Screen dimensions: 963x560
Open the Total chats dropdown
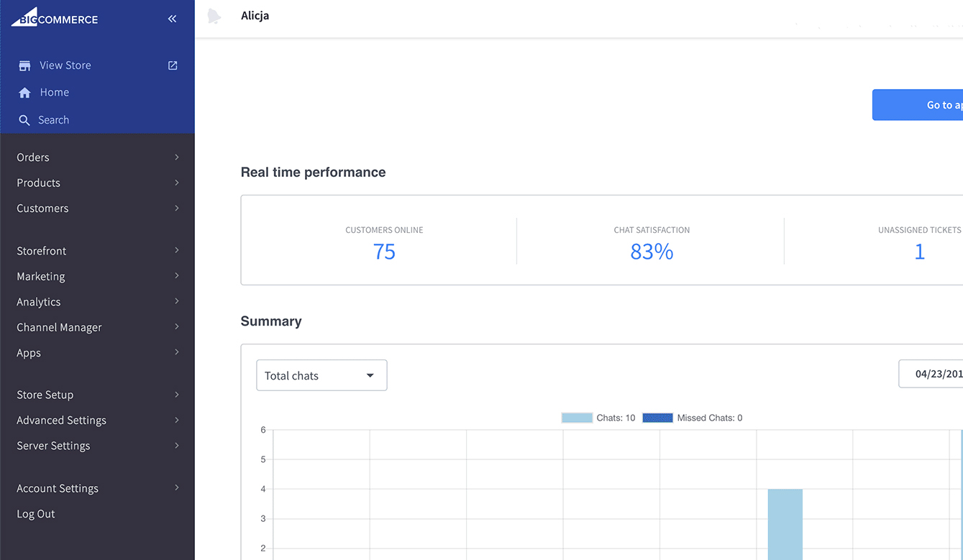321,375
